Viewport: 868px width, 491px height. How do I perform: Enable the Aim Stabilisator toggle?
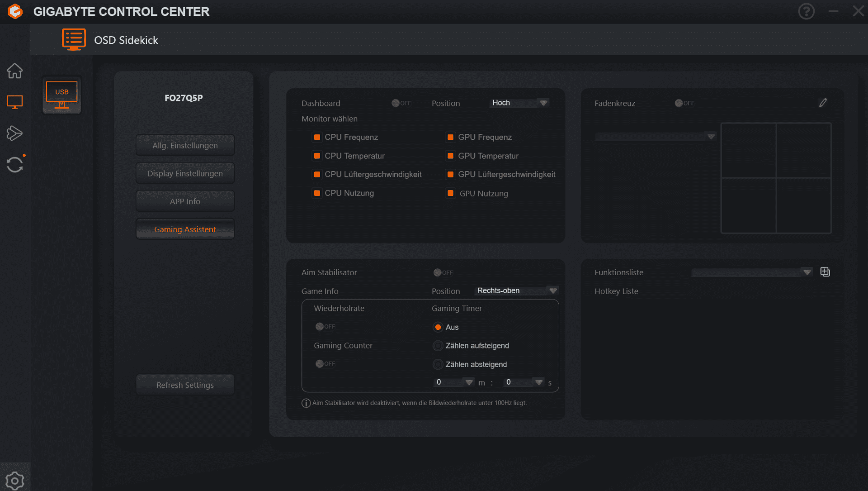click(x=442, y=272)
